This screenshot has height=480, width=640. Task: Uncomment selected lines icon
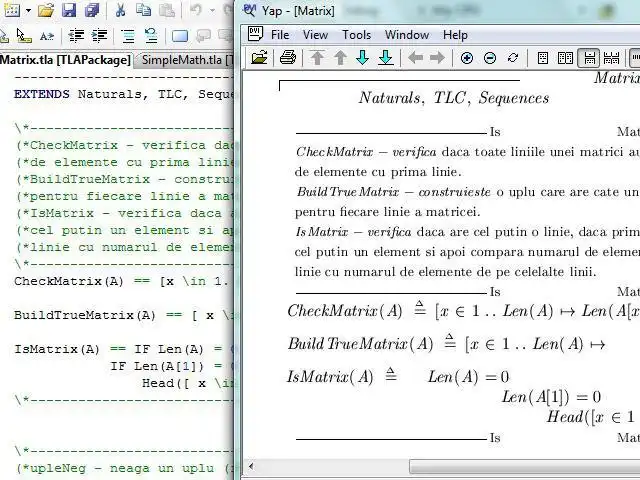pyautogui.click(x=151, y=36)
